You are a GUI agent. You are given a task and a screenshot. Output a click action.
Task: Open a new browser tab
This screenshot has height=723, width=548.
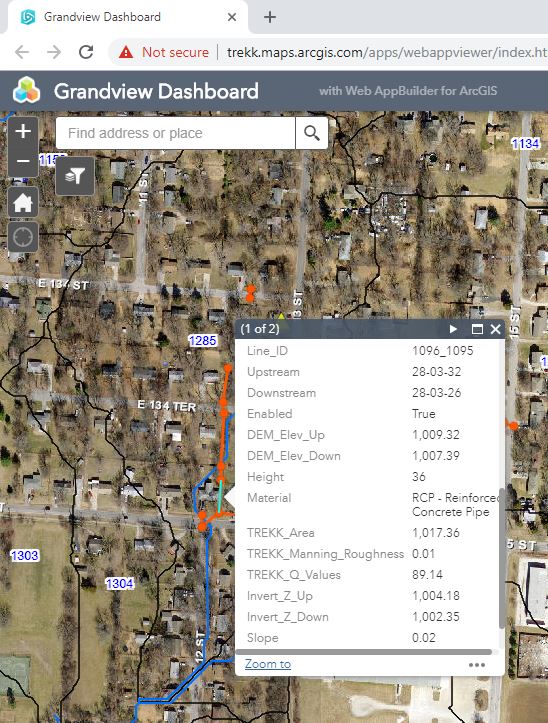pos(270,17)
